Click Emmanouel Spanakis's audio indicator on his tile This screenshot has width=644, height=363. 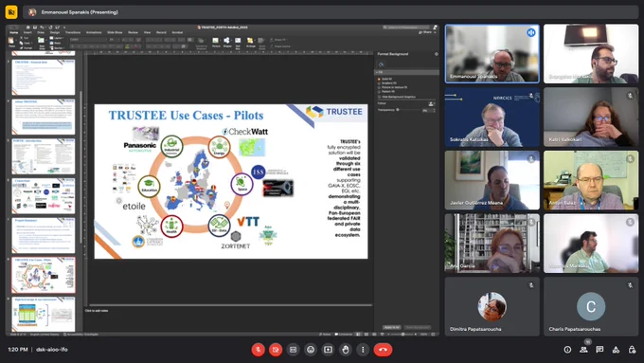coord(530,32)
